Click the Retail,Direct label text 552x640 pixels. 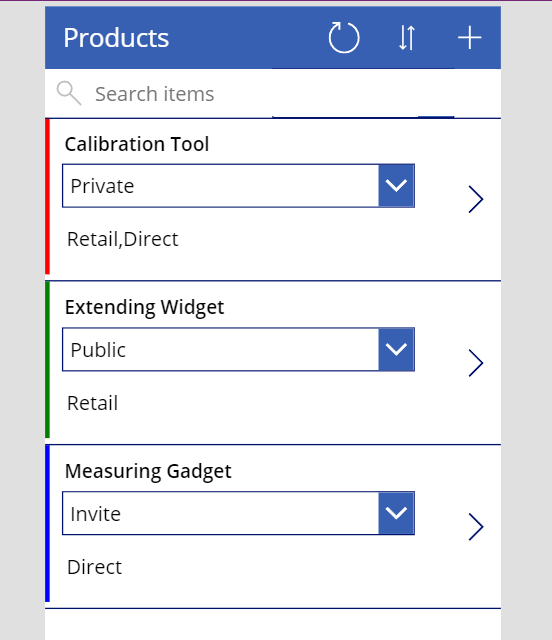[x=122, y=239]
